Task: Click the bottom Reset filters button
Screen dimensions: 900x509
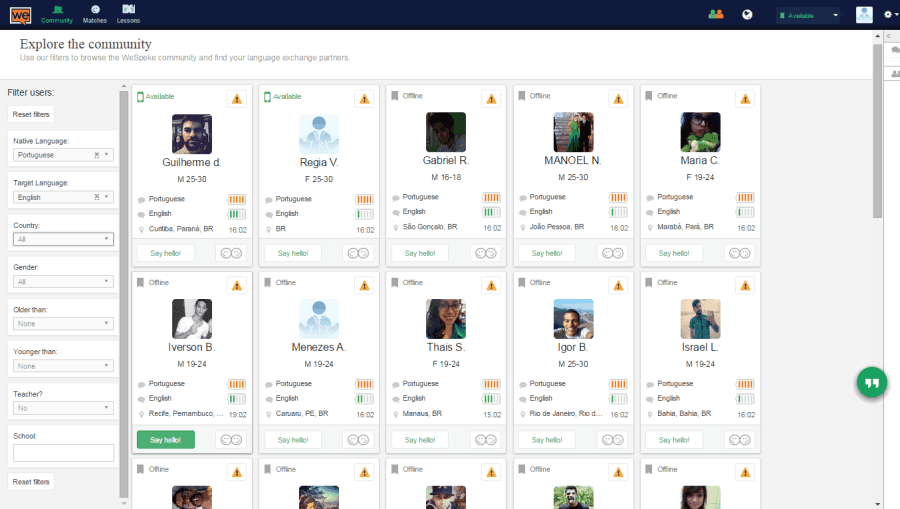Action: 31,482
